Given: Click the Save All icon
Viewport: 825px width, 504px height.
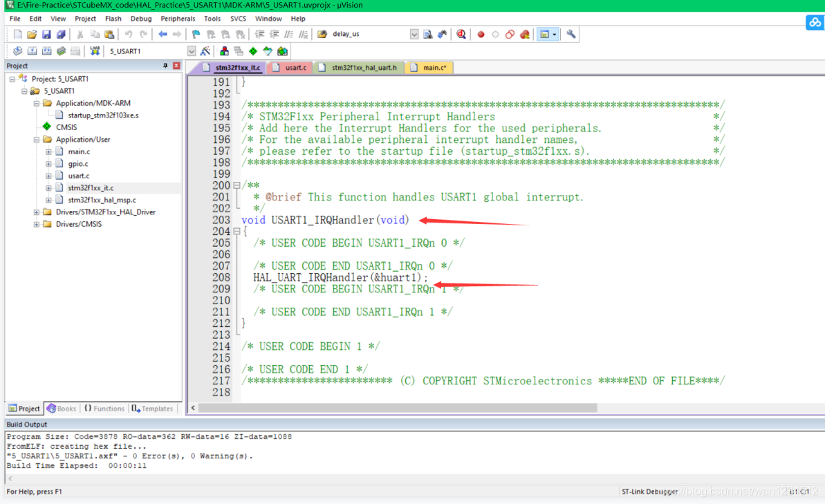Looking at the screenshot, I should (x=61, y=34).
